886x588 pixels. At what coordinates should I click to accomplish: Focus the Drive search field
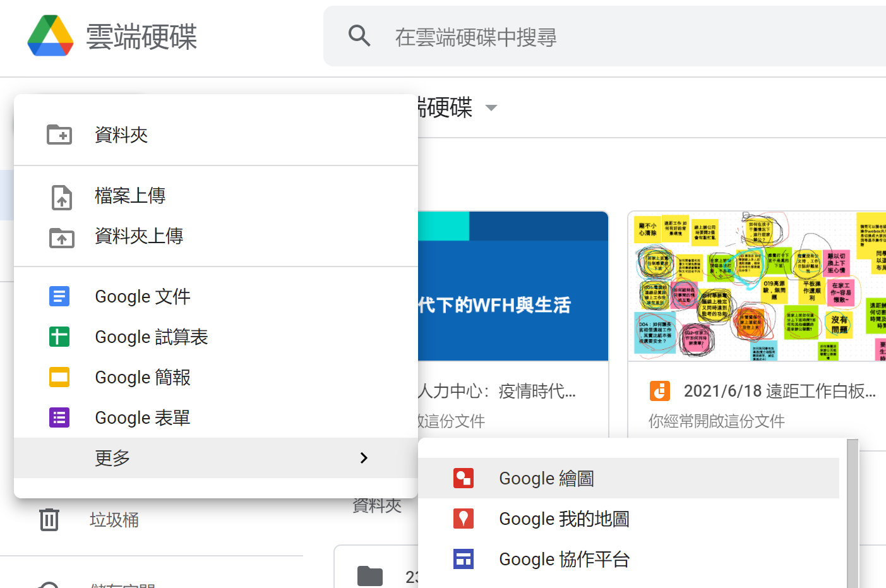click(604, 37)
